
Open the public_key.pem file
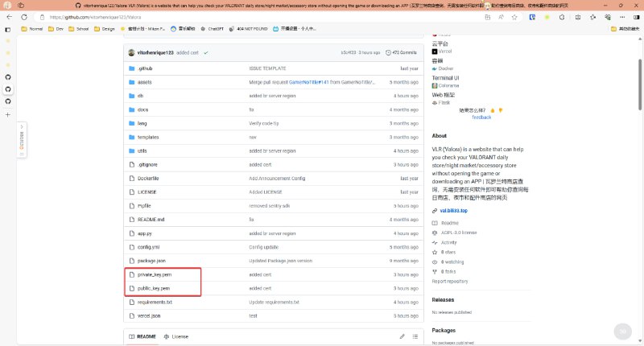click(x=154, y=288)
